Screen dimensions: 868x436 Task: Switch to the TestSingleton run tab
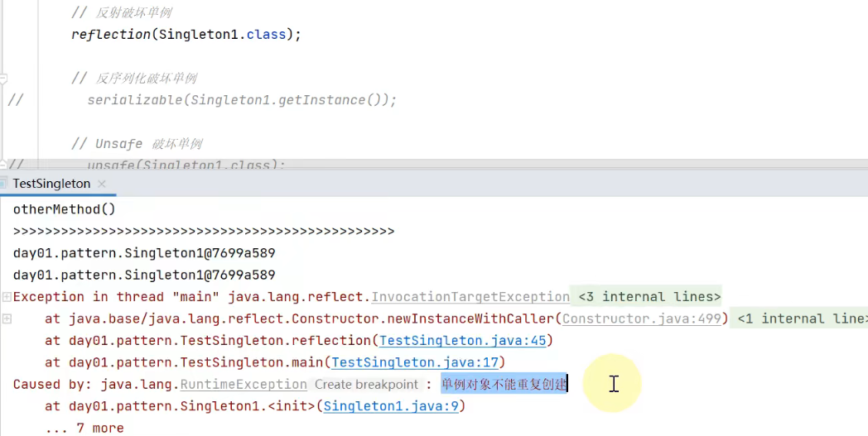point(51,184)
